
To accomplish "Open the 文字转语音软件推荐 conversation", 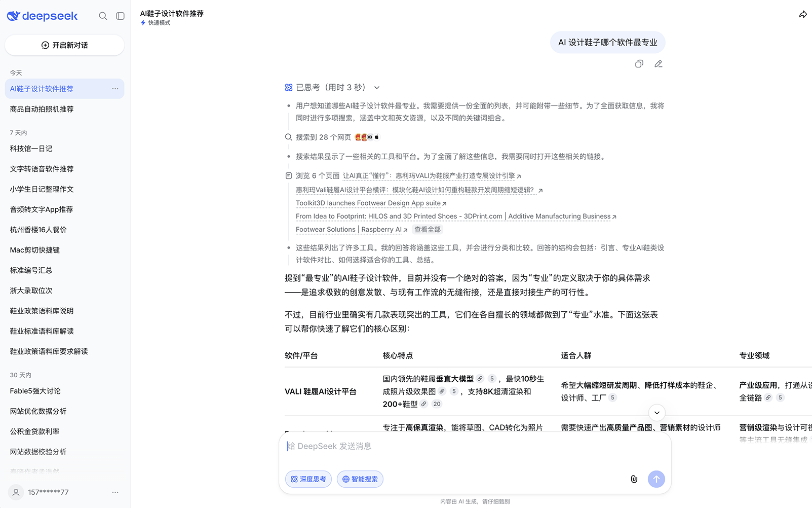I will (x=64, y=169).
